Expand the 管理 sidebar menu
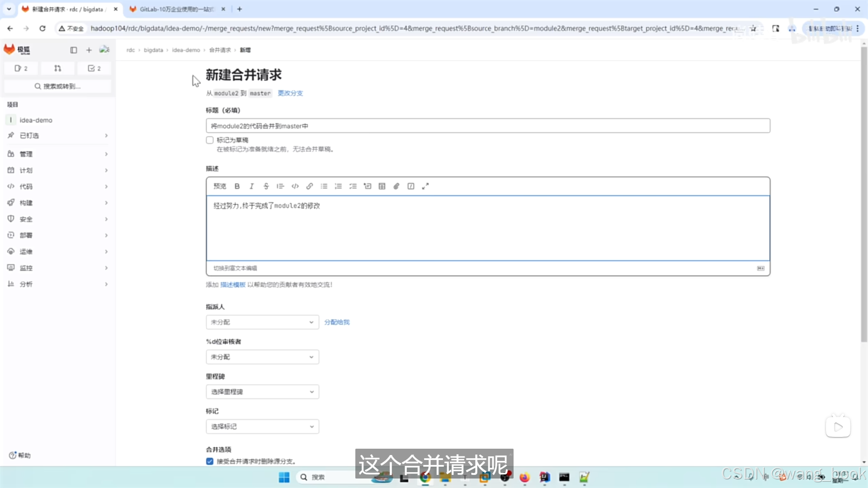Image resolution: width=868 pixels, height=488 pixels. pos(58,154)
